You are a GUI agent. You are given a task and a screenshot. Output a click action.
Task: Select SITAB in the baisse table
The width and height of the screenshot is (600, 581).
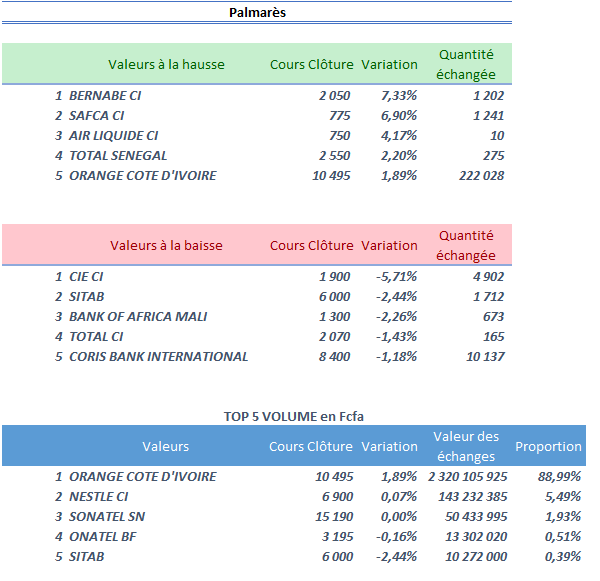click(86, 296)
